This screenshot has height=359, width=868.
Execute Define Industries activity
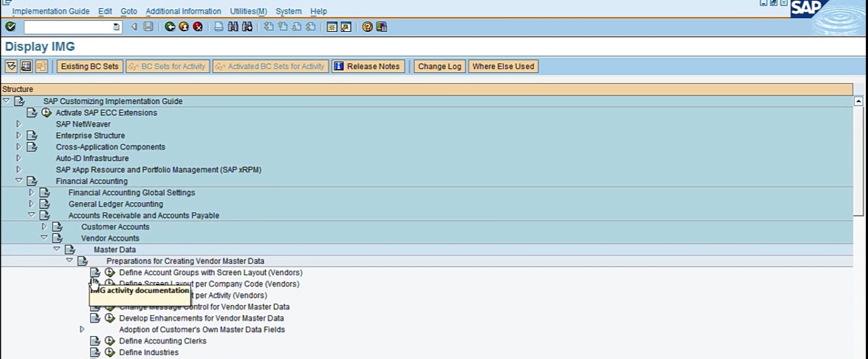click(110, 353)
